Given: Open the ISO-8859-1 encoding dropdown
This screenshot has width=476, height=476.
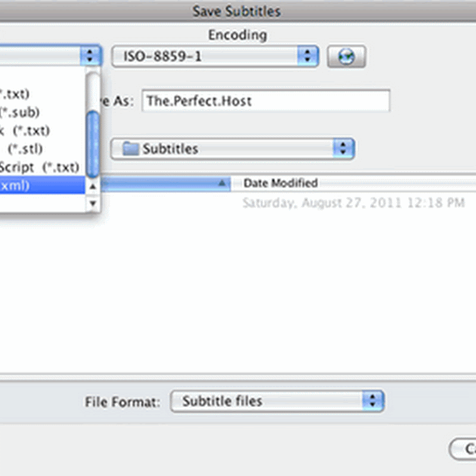Looking at the screenshot, I should [215, 57].
